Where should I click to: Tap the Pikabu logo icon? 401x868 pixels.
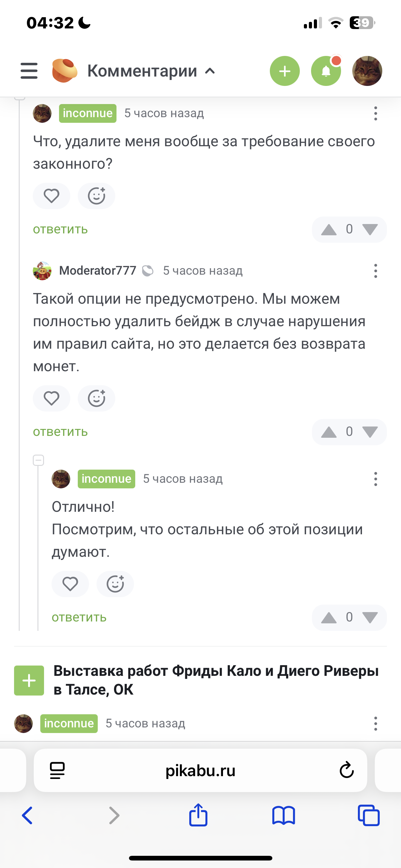65,70
